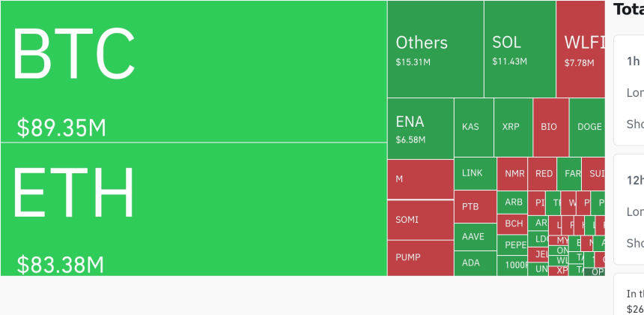Click the SOMI tile

pyautogui.click(x=420, y=220)
